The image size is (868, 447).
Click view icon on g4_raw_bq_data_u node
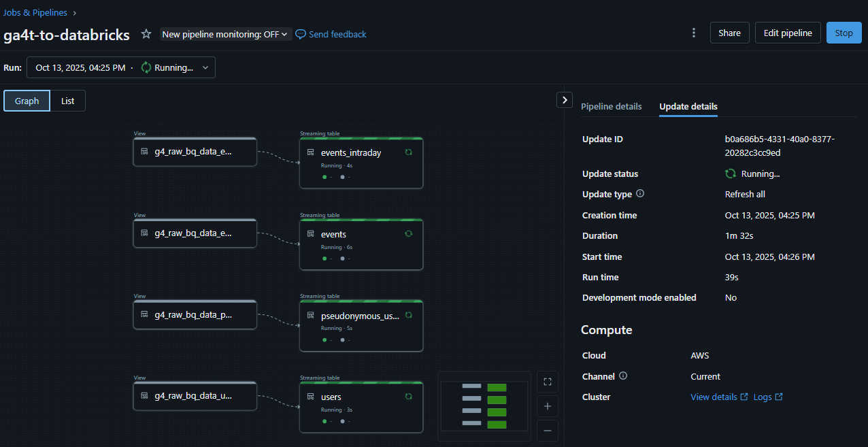[x=144, y=396]
